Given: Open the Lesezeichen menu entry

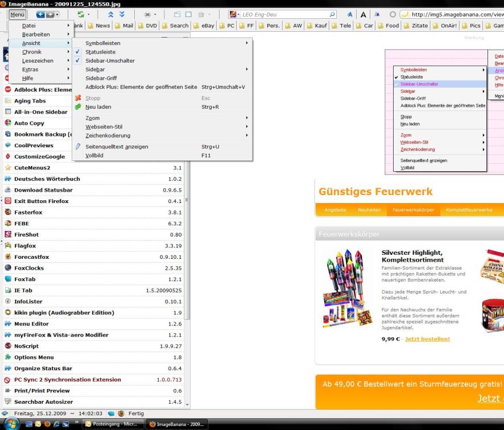Looking at the screenshot, I should point(38,60).
